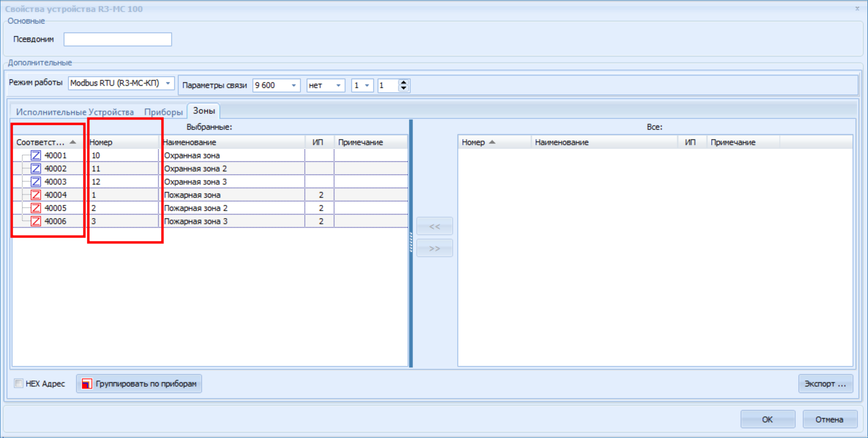Click the Экспорт button
The height and width of the screenshot is (438, 868).
(825, 384)
